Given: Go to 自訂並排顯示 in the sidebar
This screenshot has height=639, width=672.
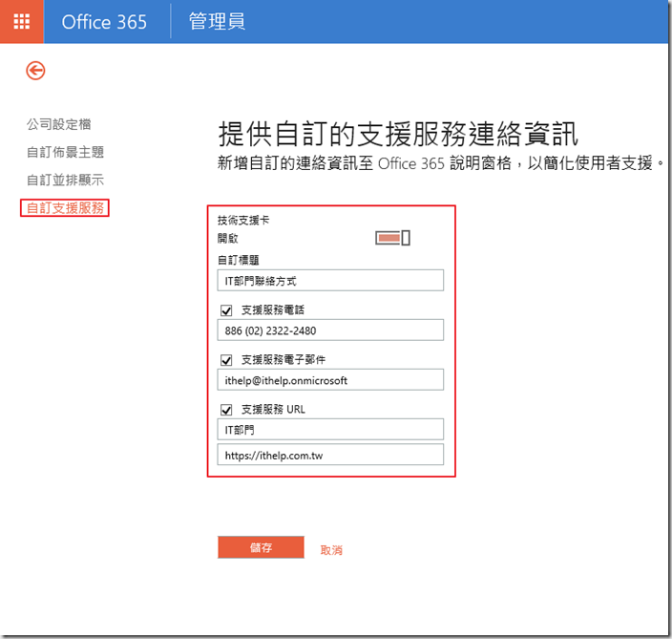Looking at the screenshot, I should [x=65, y=180].
